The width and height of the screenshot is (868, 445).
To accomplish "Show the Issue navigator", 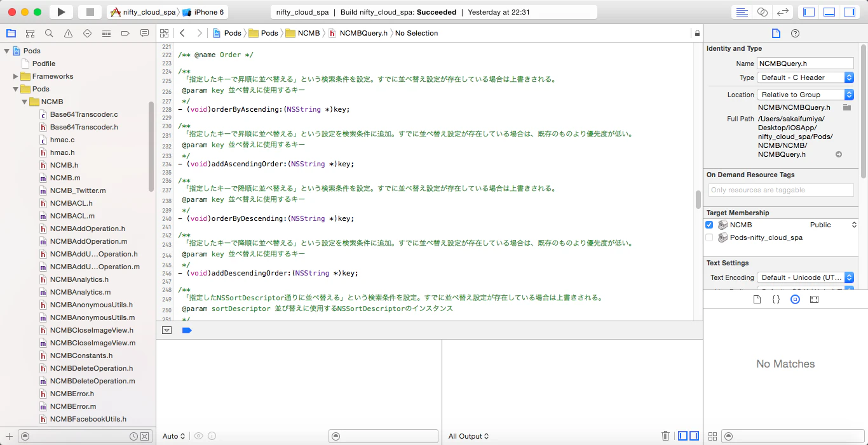I will [x=68, y=33].
